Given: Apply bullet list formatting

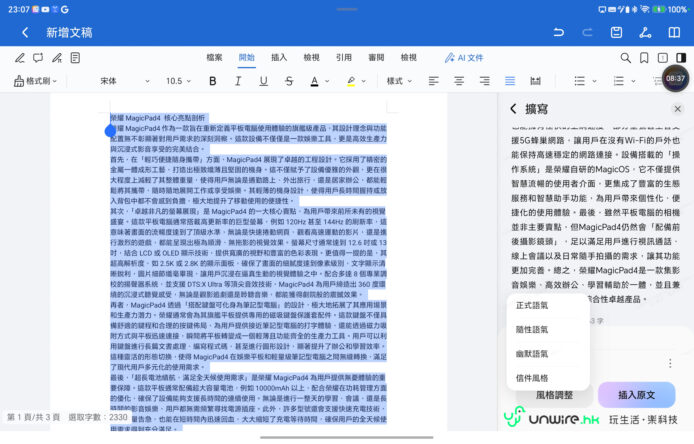Looking at the screenshot, I should pyautogui.click(x=579, y=81).
